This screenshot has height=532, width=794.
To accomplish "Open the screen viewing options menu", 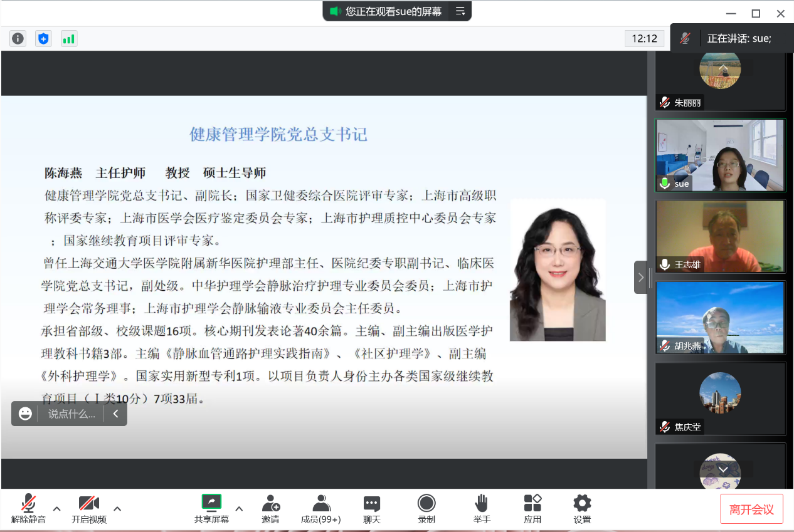I will coord(460,11).
